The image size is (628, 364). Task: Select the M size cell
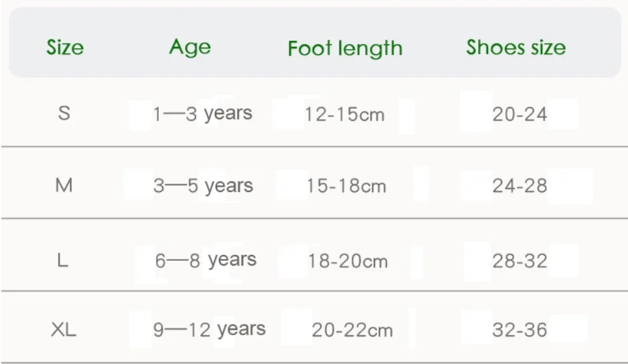64,185
